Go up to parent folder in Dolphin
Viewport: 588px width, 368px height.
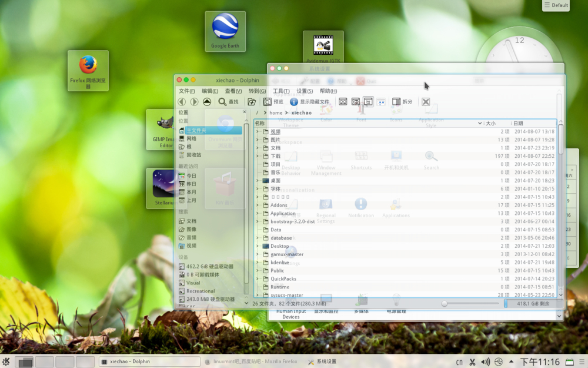[x=206, y=102]
